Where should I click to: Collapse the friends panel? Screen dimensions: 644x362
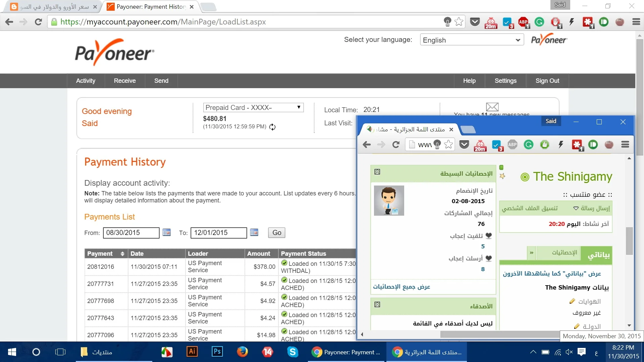[x=377, y=305]
